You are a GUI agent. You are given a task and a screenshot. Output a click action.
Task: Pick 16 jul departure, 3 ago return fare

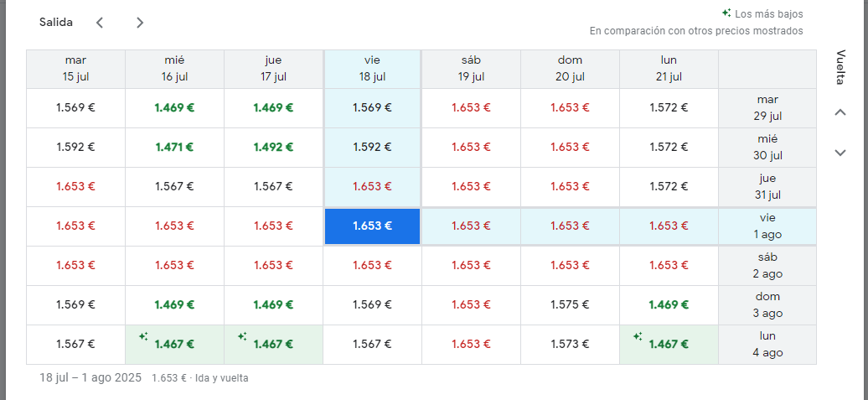point(174,304)
